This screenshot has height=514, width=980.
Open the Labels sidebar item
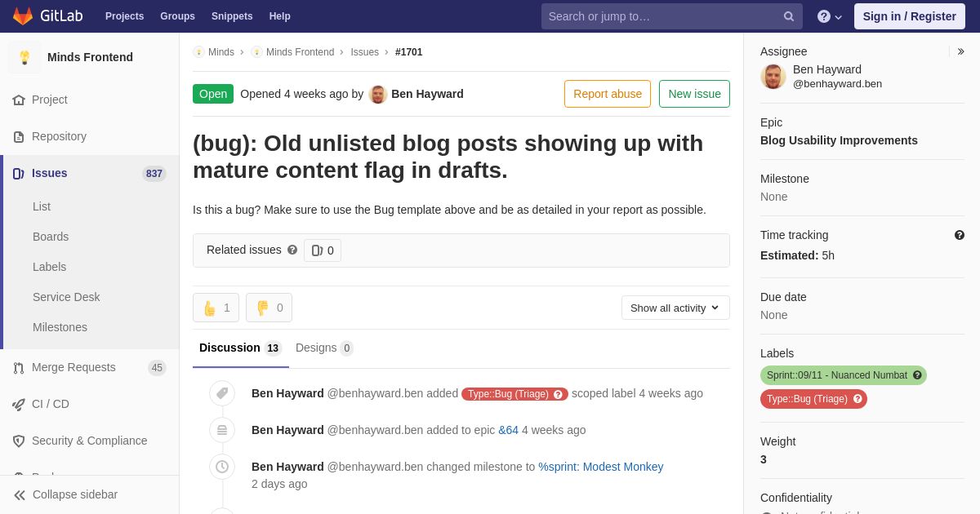pyautogui.click(x=49, y=267)
